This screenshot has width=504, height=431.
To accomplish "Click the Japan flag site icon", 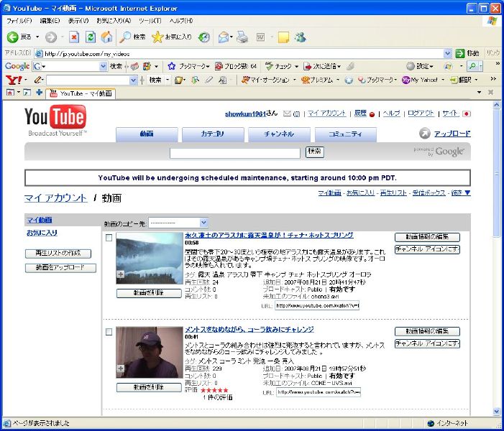I will pyautogui.click(x=465, y=113).
